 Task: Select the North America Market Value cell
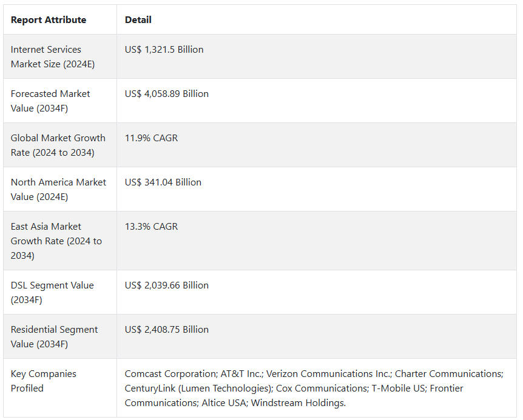click(58, 190)
